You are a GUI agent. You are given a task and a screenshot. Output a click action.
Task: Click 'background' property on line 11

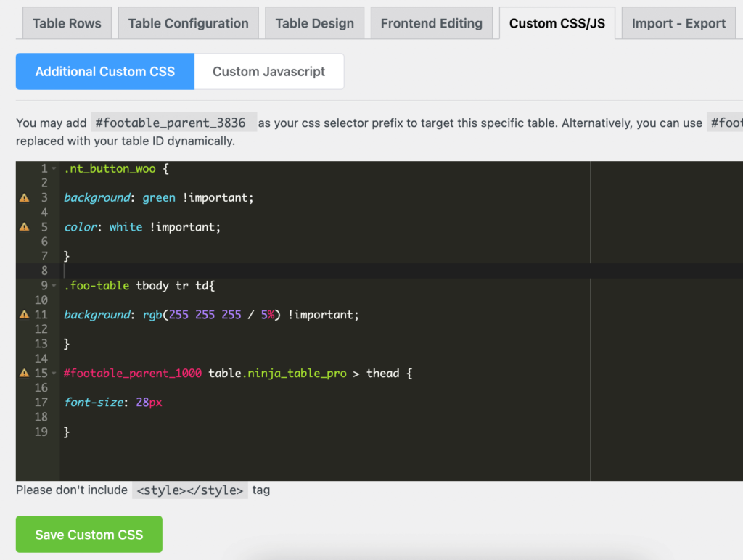[x=97, y=315]
